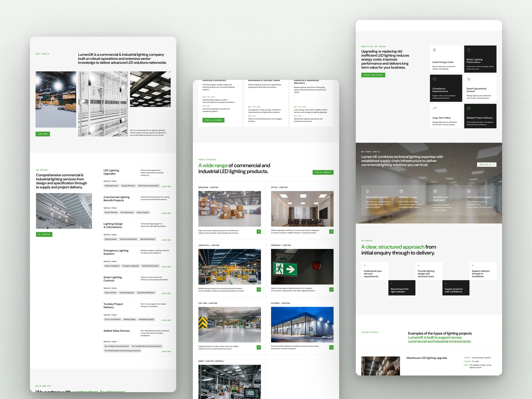
Task: Click the Industrial & Warehouse Operators heading
Action: tap(306, 81)
